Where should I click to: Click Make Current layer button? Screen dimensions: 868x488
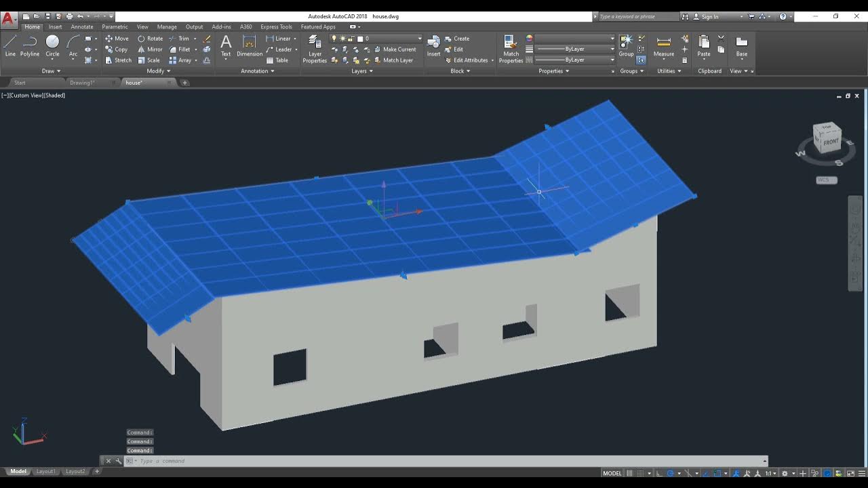point(395,49)
